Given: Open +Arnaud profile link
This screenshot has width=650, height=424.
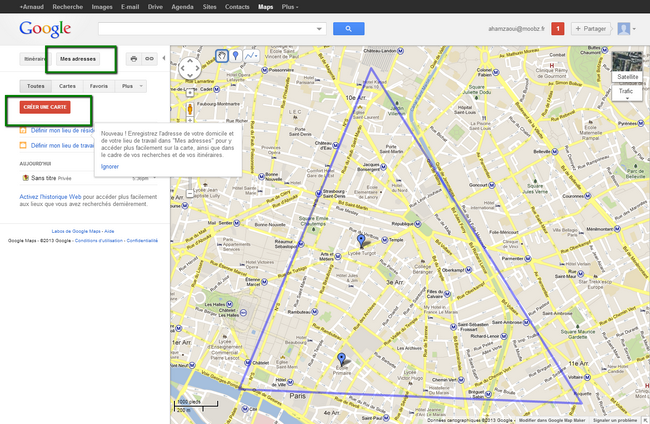Looking at the screenshot, I should [32, 7].
